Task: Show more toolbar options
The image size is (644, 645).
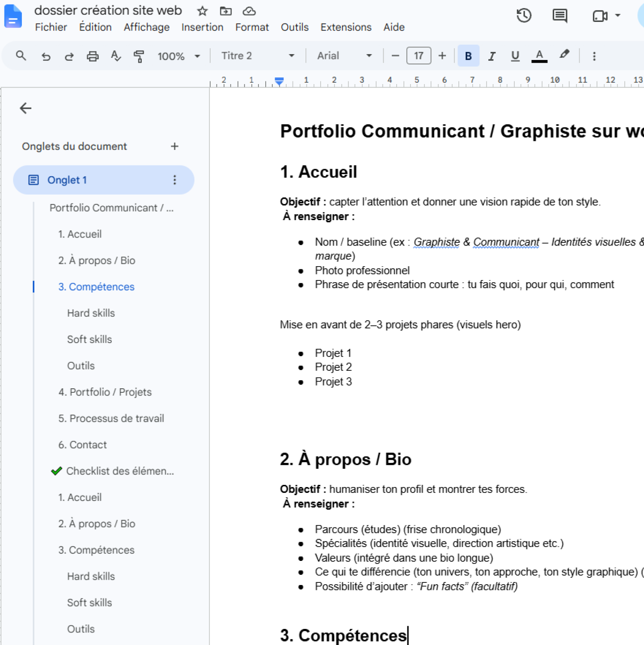Action: tap(594, 56)
